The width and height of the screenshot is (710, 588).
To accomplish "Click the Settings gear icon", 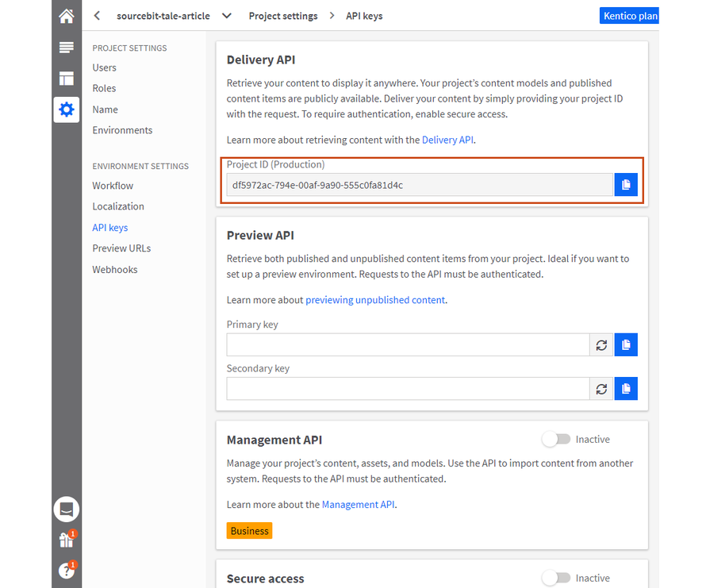I will [x=67, y=110].
